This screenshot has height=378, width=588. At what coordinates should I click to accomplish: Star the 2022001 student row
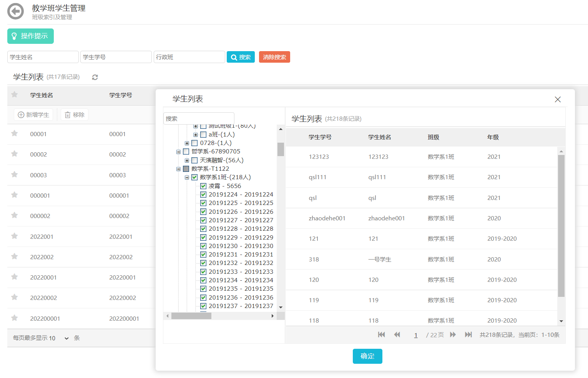click(15, 236)
